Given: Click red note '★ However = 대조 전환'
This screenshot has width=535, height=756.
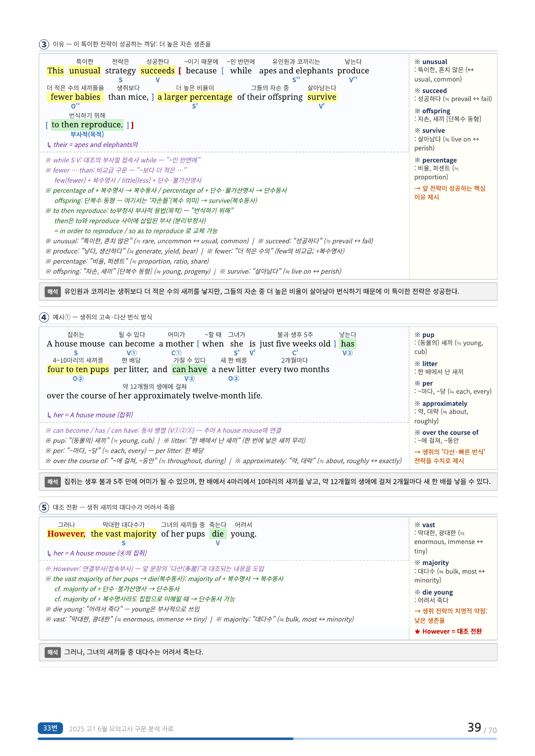Looking at the screenshot, I should tap(448, 631).
